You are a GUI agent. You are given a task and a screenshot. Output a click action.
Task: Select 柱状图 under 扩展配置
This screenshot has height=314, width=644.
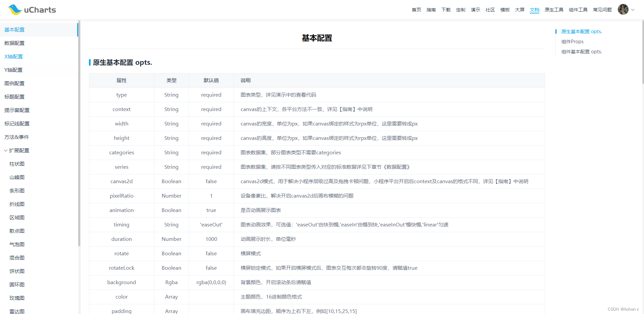click(17, 164)
